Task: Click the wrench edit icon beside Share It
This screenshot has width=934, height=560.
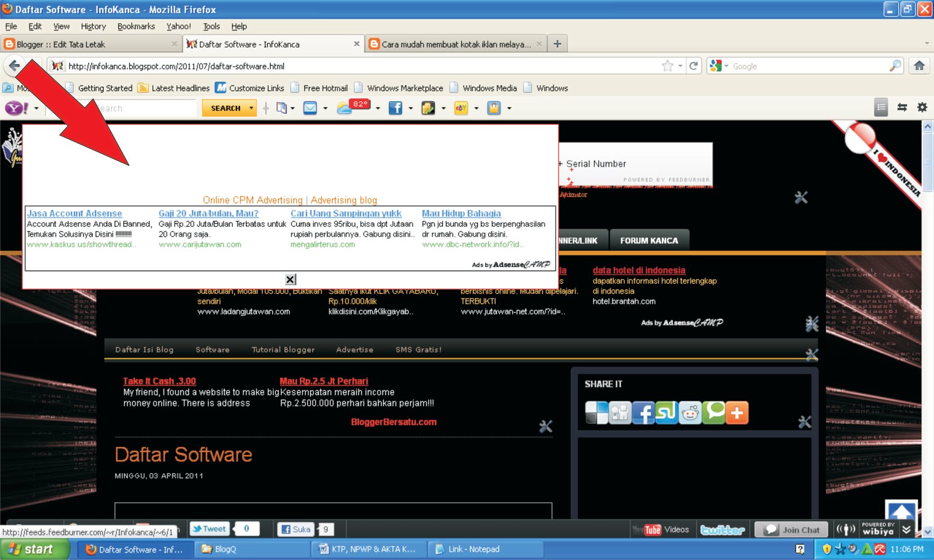Action: pos(804,421)
